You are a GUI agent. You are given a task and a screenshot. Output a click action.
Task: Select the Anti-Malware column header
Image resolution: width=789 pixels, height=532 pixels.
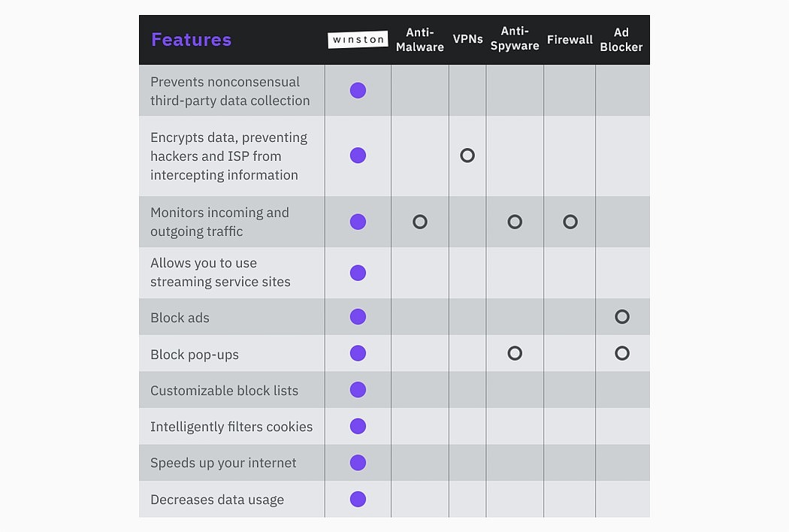tap(420, 40)
